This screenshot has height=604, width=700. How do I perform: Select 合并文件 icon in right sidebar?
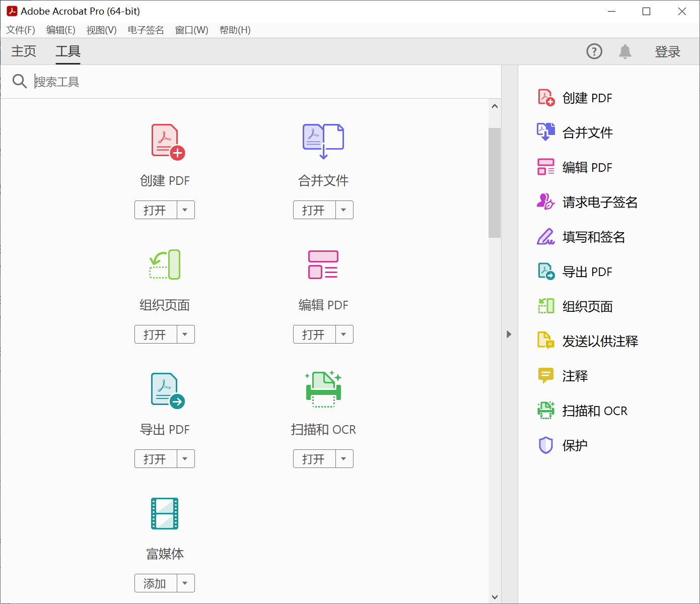[546, 132]
